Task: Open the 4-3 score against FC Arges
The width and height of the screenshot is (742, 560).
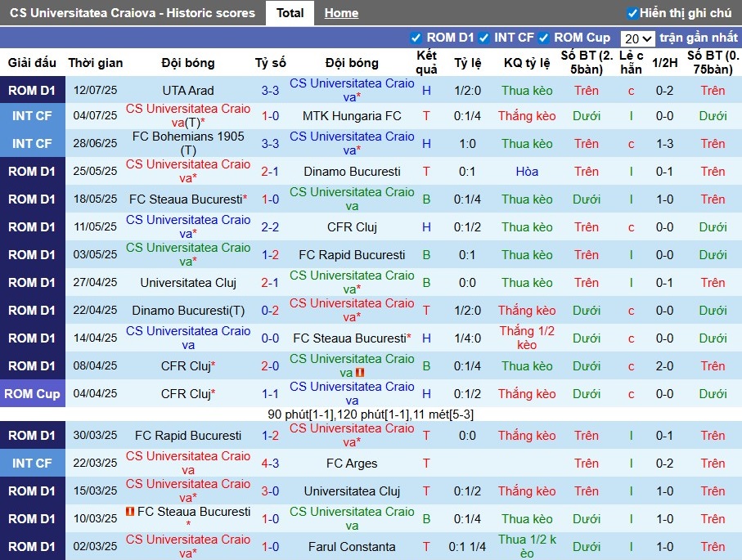Action: point(270,464)
